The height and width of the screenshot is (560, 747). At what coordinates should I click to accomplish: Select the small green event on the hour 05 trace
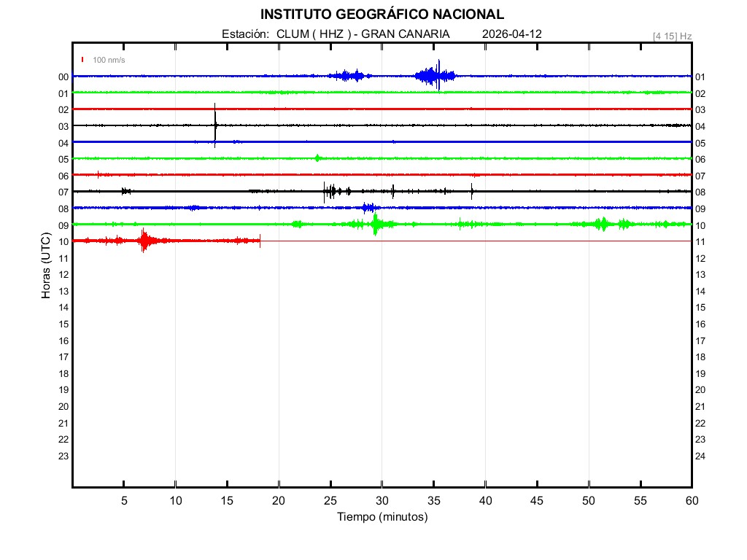317,158
